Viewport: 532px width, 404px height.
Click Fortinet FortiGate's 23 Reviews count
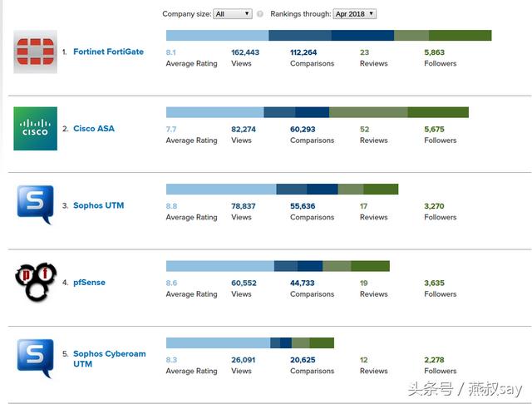[364, 52]
